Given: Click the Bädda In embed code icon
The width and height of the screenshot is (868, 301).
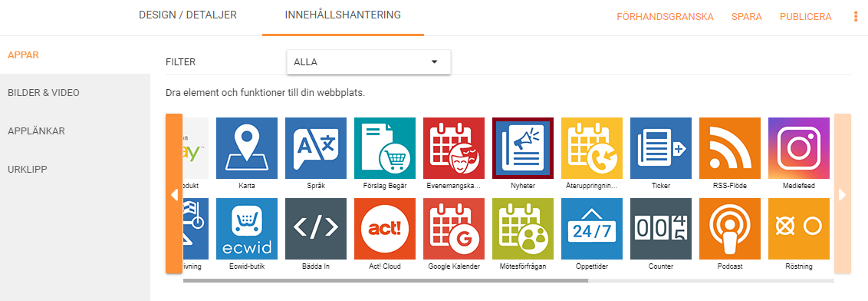Looking at the screenshot, I should pos(316,229).
